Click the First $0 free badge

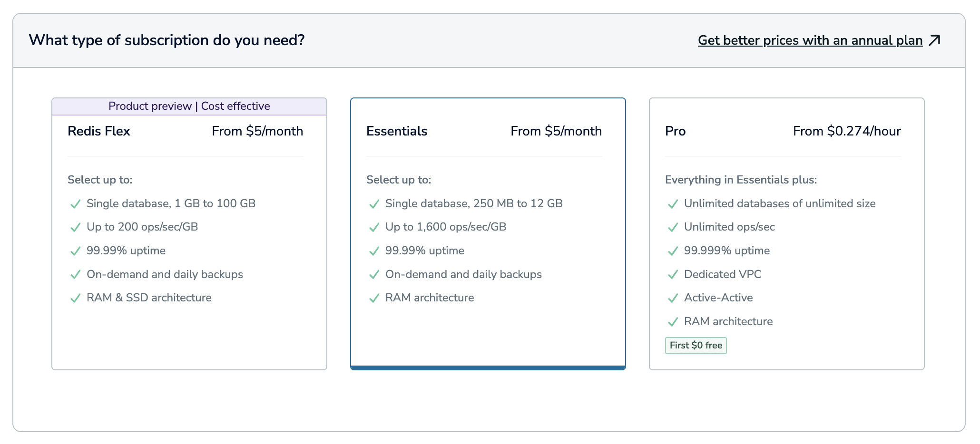(696, 346)
